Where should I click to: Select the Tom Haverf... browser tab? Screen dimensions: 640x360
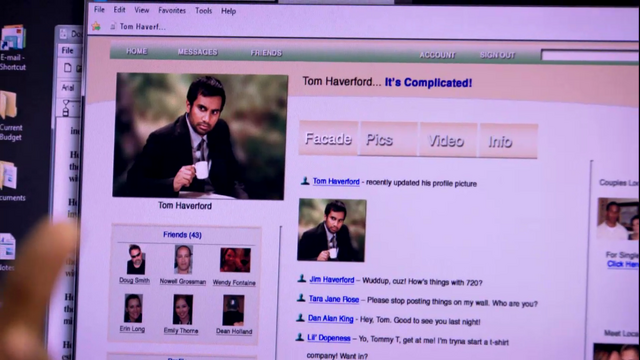142,27
